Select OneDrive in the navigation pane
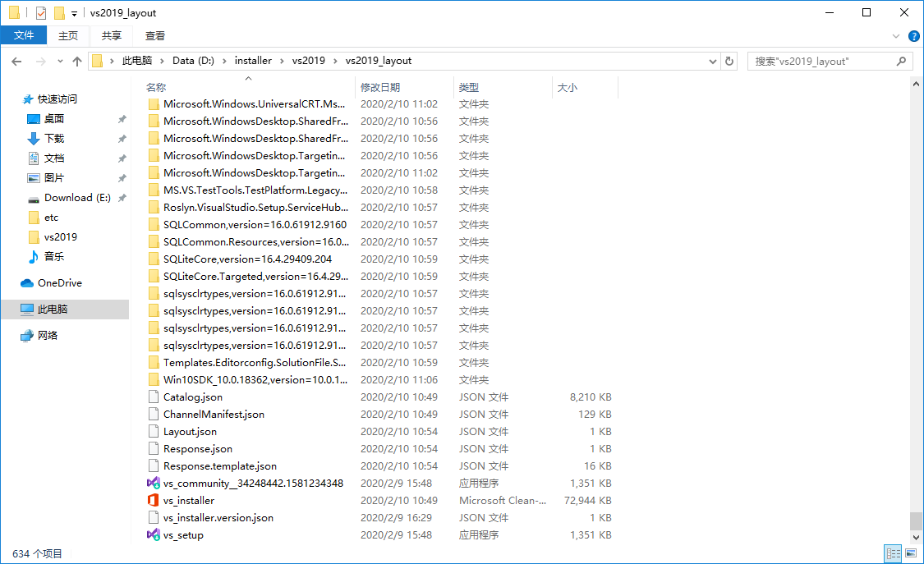Image resolution: width=924 pixels, height=564 pixels. point(59,283)
